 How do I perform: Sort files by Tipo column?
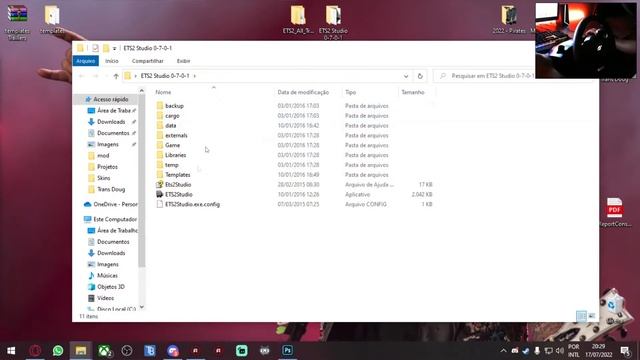pyautogui.click(x=350, y=92)
